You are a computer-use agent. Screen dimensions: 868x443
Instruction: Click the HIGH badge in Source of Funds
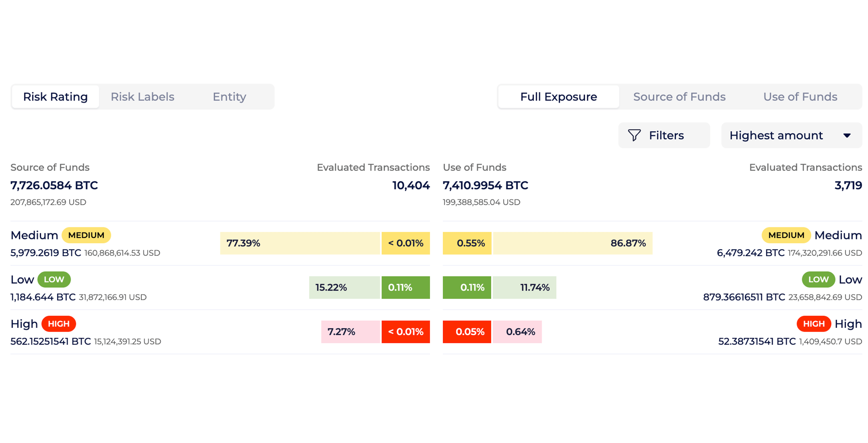pos(59,324)
